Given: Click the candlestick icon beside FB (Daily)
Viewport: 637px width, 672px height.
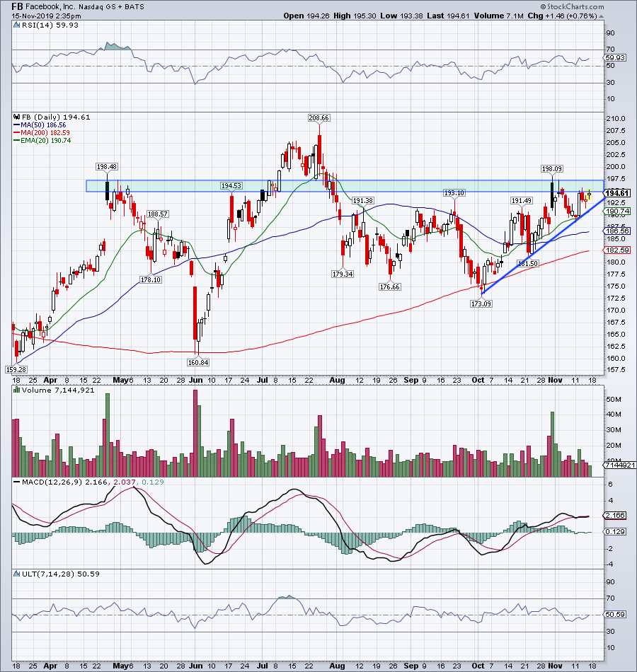Looking at the screenshot, I should [17, 117].
